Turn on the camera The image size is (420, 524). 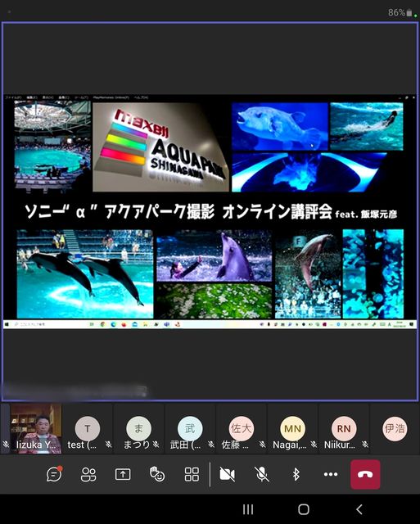click(228, 474)
